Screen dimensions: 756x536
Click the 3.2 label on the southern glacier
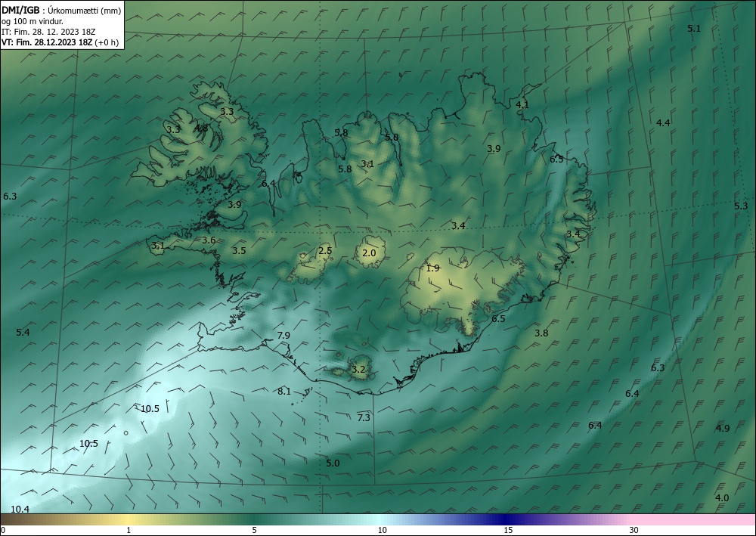coord(358,370)
